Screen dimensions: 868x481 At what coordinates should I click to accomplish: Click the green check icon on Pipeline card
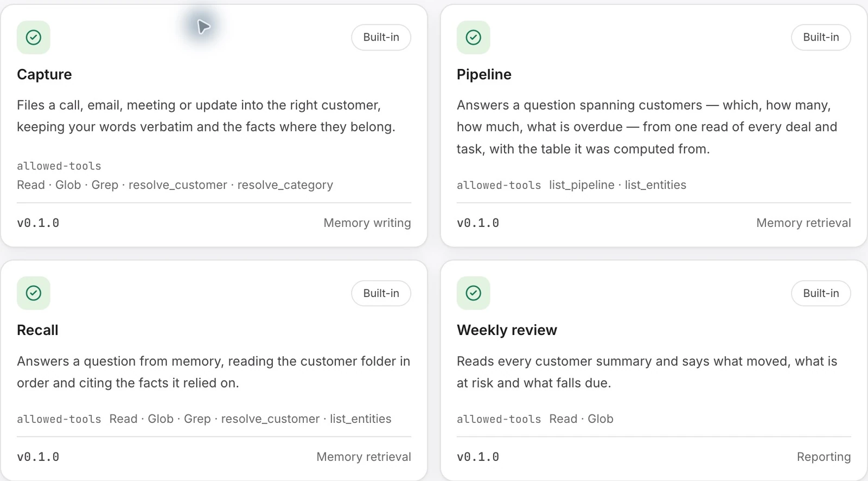click(x=474, y=37)
